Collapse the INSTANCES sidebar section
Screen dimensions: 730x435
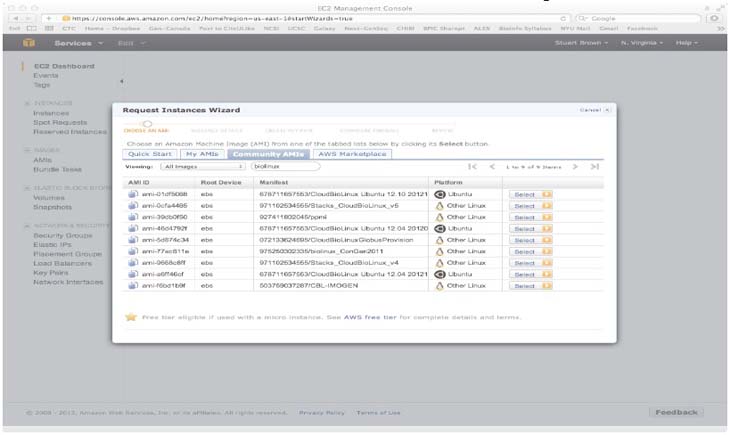click(x=27, y=103)
